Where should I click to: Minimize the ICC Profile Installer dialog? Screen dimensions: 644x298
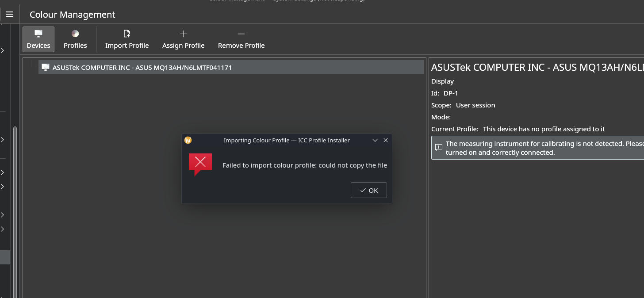[375, 140]
